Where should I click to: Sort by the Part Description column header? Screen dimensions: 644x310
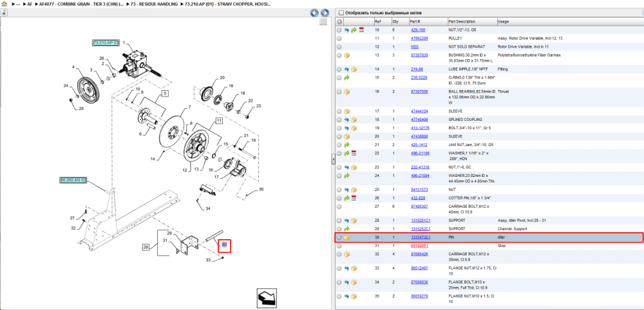462,21
